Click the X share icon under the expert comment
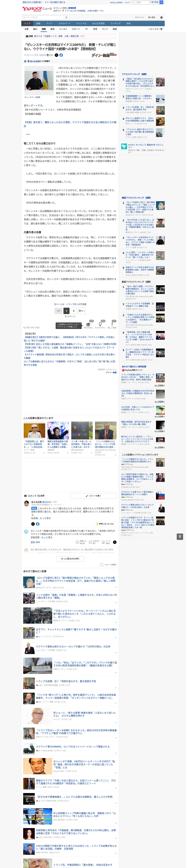This screenshot has width=186, height=868. point(33,524)
